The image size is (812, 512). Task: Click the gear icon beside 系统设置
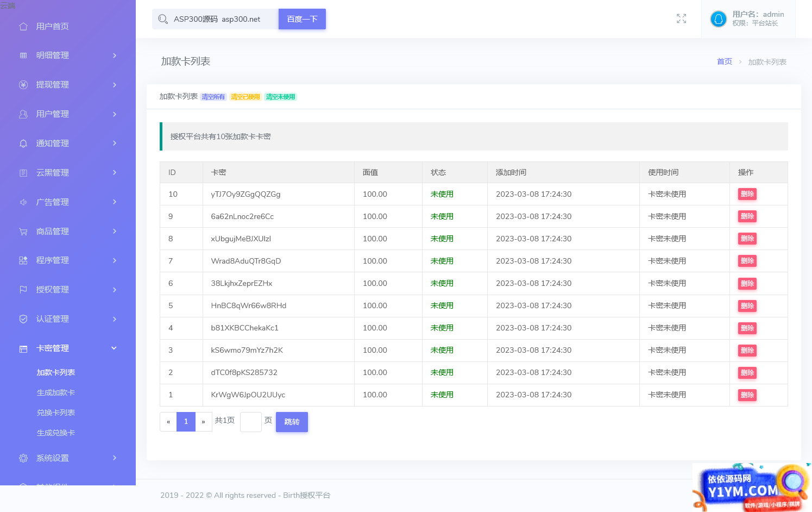(23, 458)
